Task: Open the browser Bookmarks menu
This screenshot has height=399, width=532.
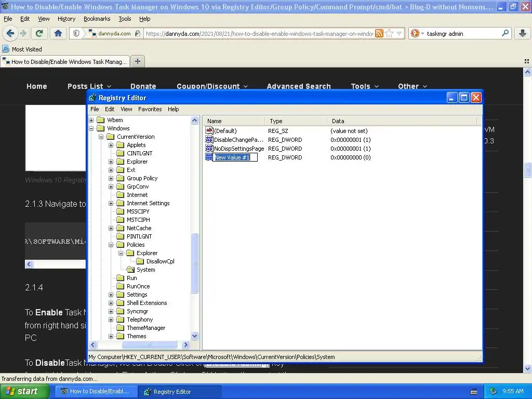Action: click(x=97, y=19)
